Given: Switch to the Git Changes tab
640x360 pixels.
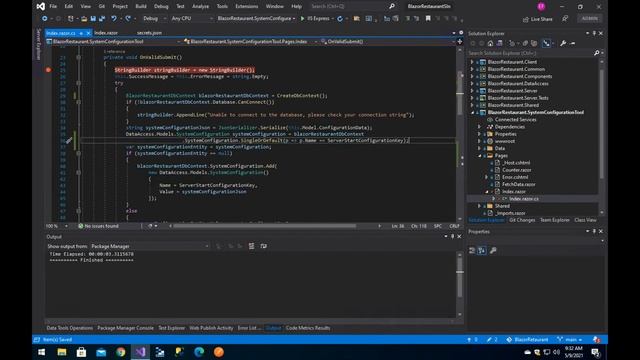Looking at the screenshot, I should 522,220.
